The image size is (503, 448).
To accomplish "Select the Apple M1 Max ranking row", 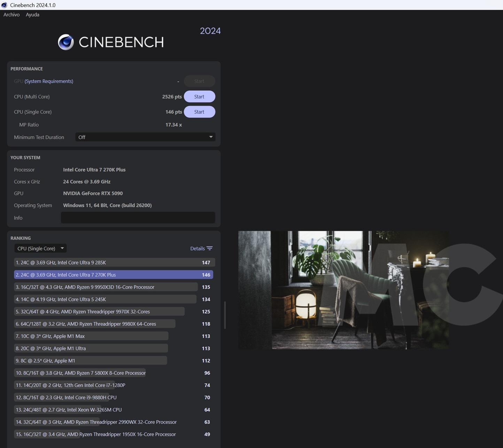I will [x=114, y=336].
